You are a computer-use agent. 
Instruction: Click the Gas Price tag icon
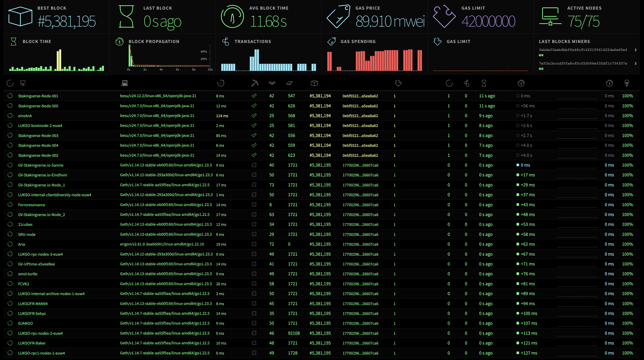338,16
